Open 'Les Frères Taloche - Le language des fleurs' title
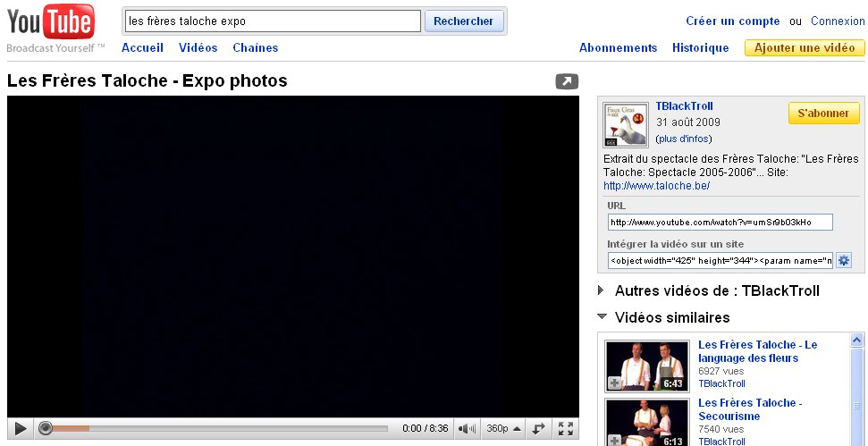 click(757, 351)
